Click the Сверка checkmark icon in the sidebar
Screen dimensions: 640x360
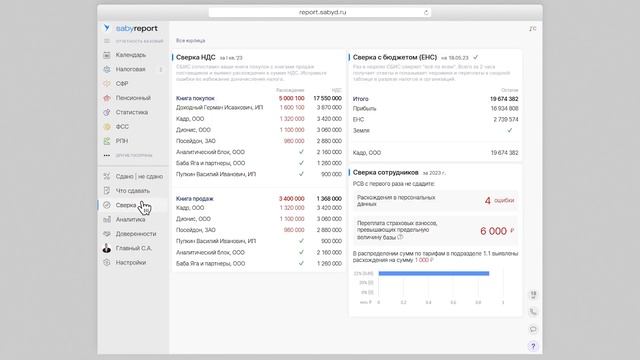(x=107, y=205)
